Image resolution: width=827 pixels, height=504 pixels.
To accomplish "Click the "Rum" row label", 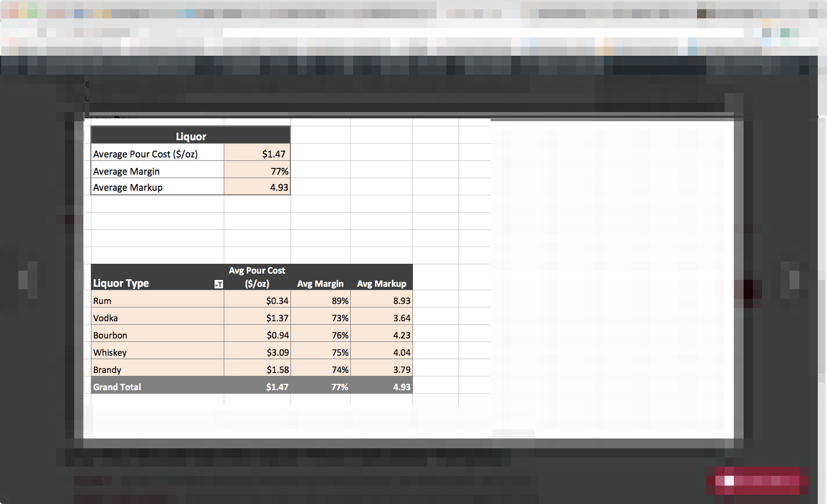I will click(x=158, y=299).
